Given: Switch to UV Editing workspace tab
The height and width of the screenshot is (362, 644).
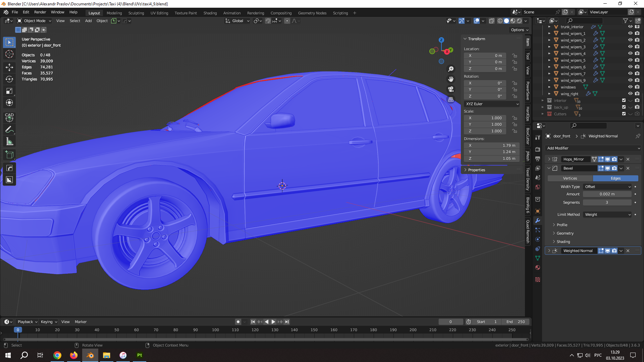Looking at the screenshot, I should tap(159, 13).
